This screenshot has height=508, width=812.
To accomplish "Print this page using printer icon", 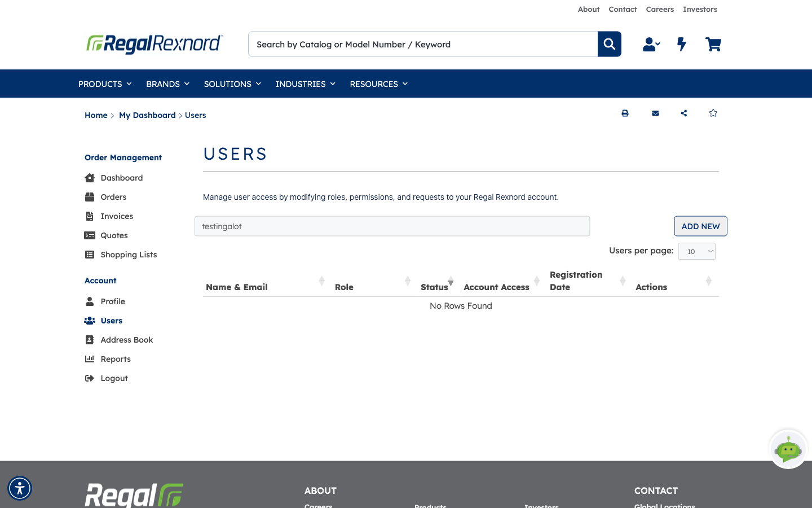I will click(625, 113).
